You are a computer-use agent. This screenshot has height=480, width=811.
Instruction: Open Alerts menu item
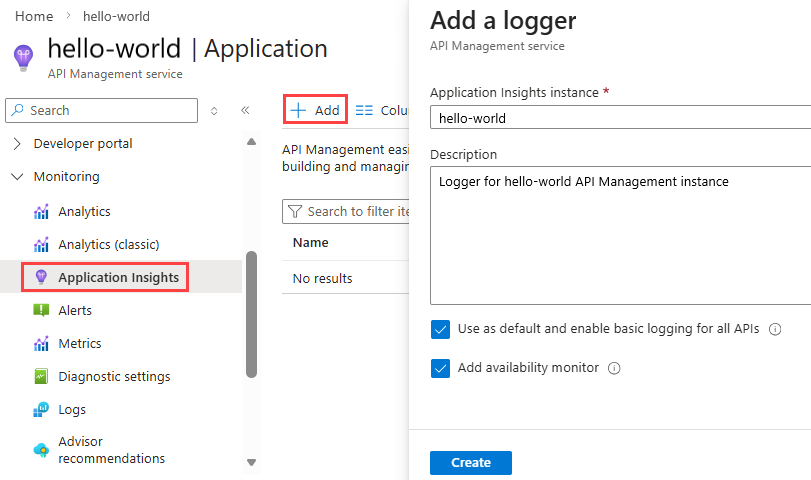(x=75, y=310)
